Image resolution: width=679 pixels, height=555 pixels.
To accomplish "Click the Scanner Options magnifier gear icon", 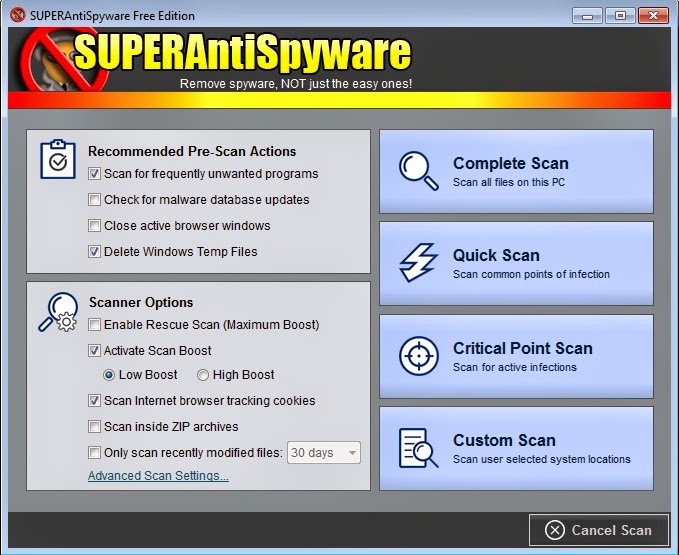I will tap(58, 312).
